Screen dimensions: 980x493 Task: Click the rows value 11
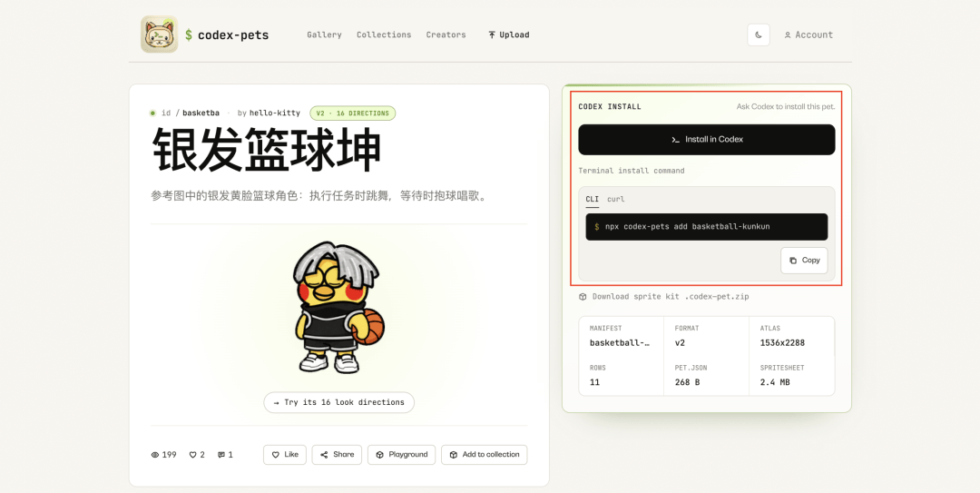coord(594,381)
